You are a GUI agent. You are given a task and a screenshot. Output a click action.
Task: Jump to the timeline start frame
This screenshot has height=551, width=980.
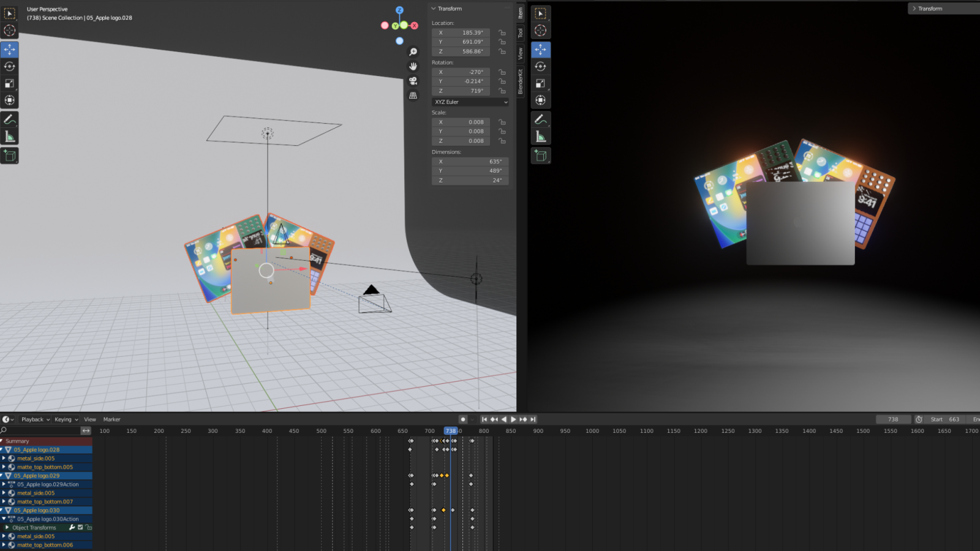(484, 419)
